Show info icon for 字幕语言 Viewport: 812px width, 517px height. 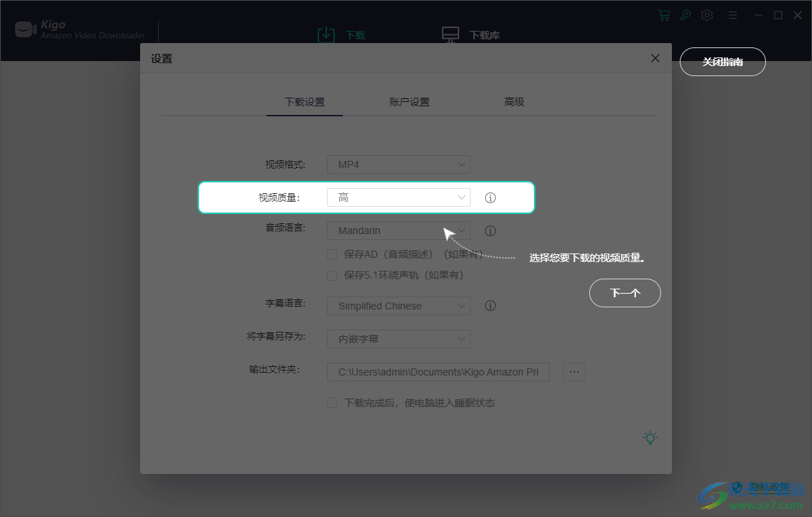point(490,306)
